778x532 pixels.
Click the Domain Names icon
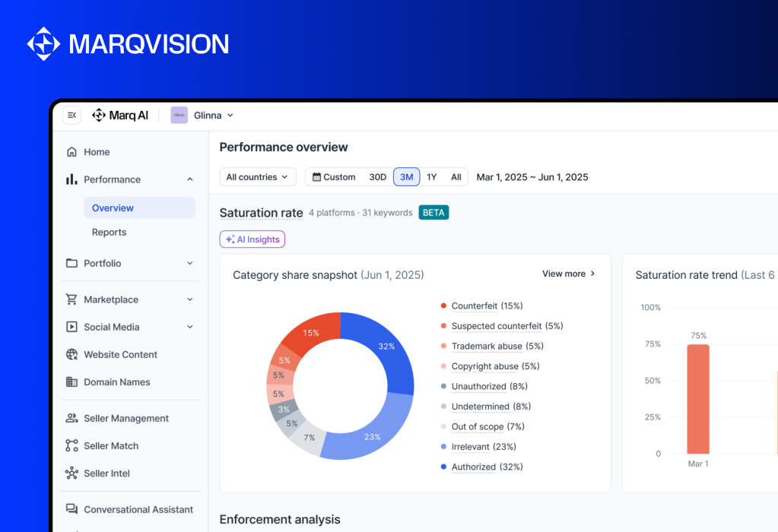click(x=71, y=382)
